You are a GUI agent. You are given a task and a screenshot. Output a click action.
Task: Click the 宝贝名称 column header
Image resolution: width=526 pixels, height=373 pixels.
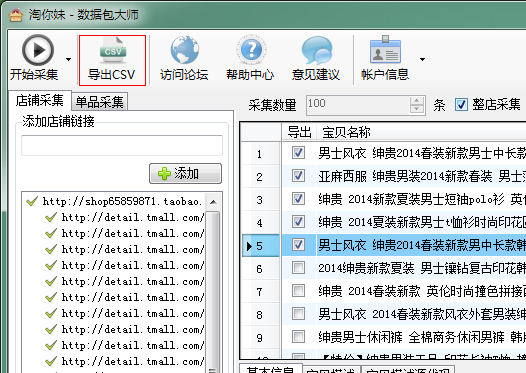346,132
